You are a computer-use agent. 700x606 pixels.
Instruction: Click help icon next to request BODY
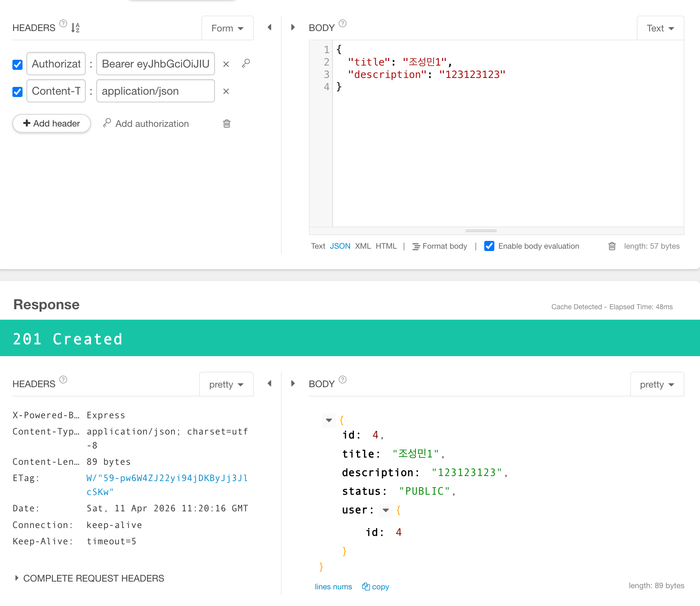point(342,24)
